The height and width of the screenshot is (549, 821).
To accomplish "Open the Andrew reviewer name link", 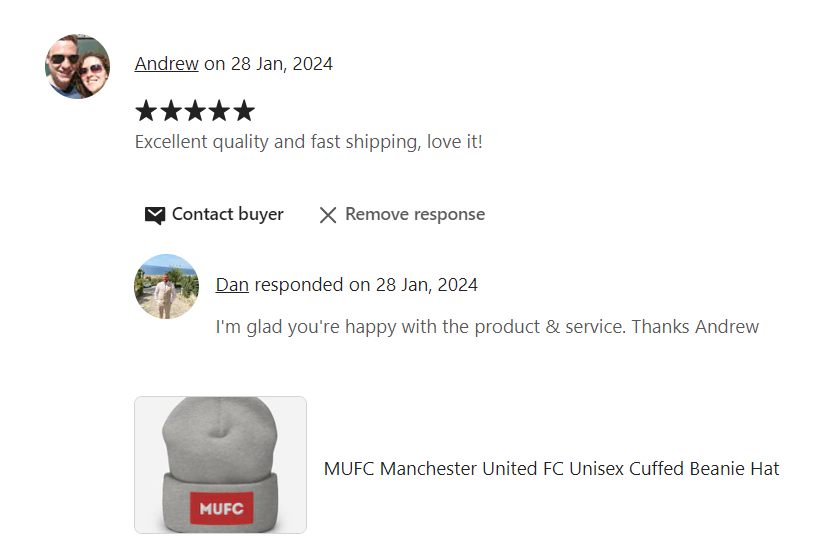I will pos(166,64).
